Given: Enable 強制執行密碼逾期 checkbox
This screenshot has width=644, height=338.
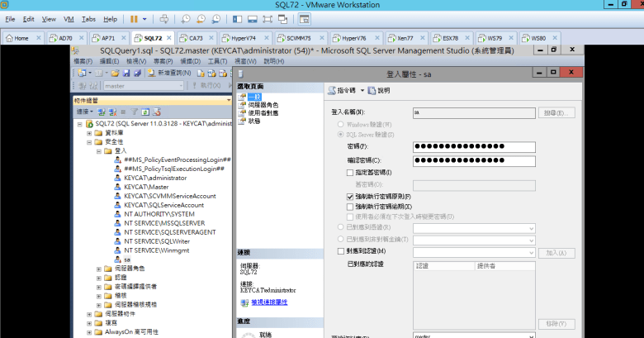Looking at the screenshot, I should coord(350,207).
